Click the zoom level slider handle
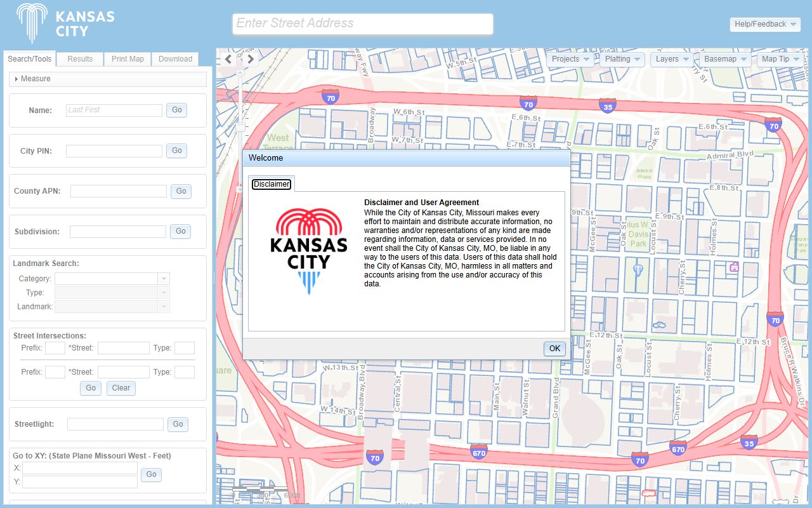812x508 pixels. coord(240,128)
